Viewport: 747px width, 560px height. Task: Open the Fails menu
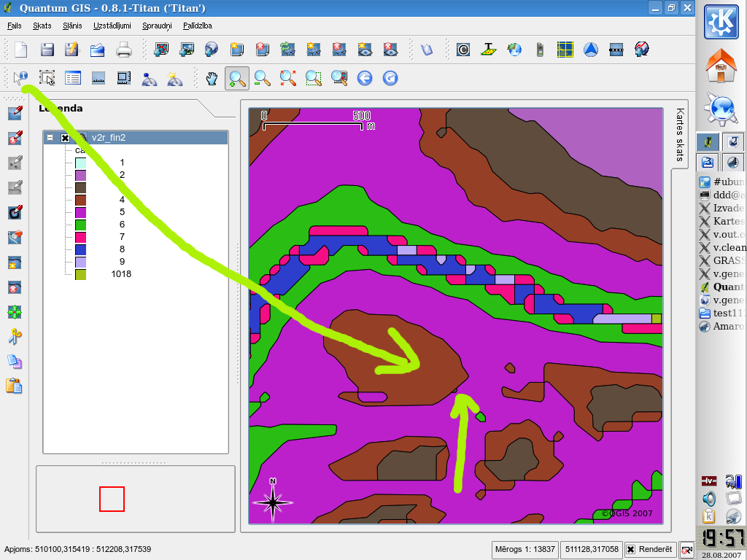tap(15, 26)
